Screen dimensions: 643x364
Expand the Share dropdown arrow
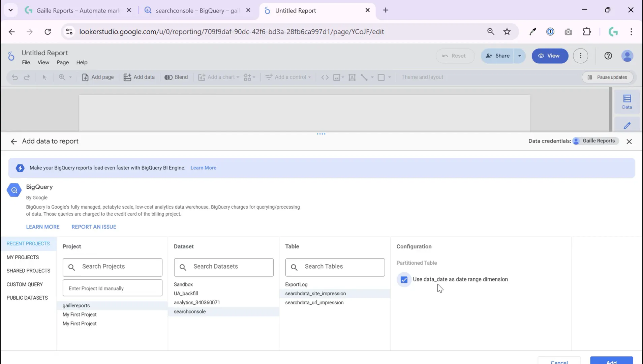pos(519,56)
